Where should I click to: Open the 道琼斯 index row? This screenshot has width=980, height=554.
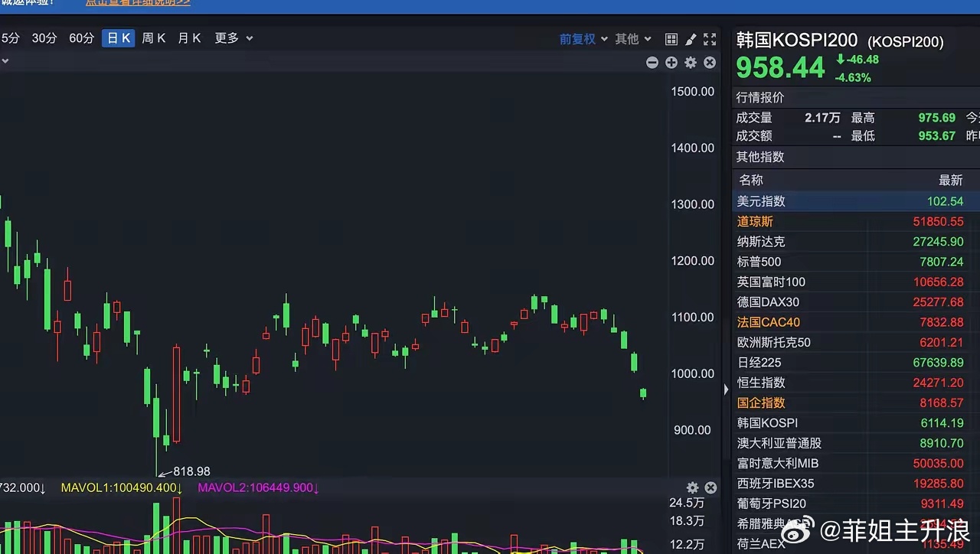(x=856, y=221)
